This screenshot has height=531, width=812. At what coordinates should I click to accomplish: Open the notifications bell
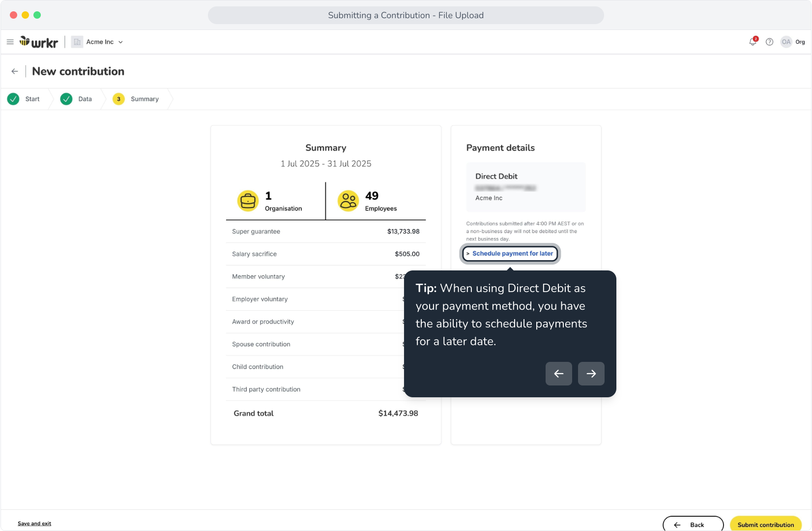753,41
